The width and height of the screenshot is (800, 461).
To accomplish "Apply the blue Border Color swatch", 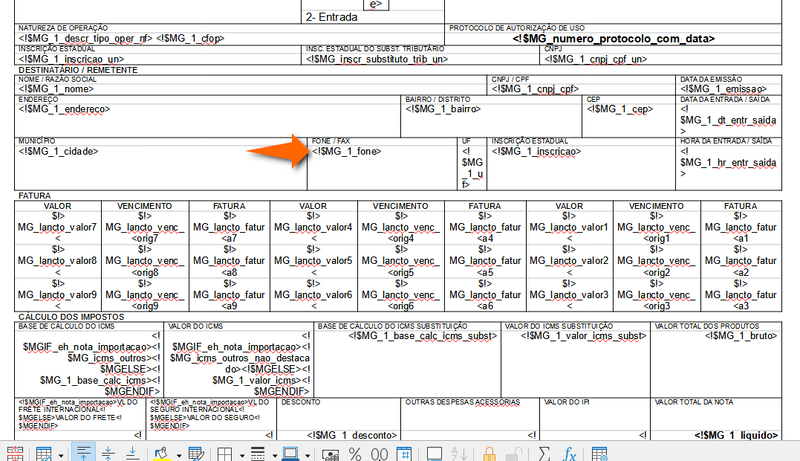I will click(x=290, y=454).
